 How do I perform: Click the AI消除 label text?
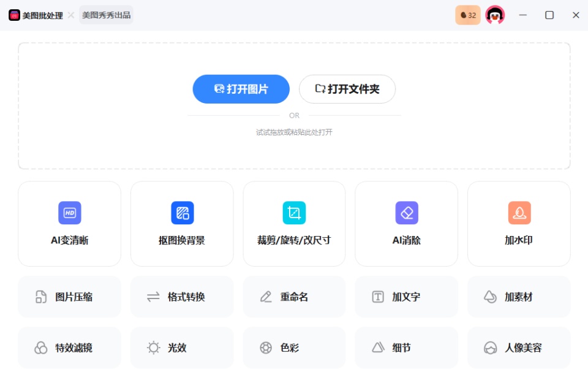coord(407,240)
